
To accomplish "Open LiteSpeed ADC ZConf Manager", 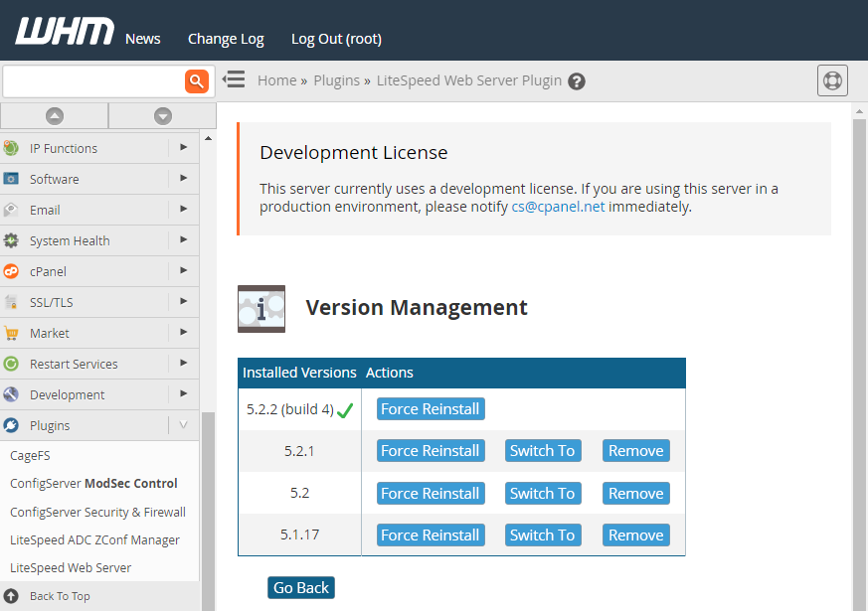I will (94, 539).
